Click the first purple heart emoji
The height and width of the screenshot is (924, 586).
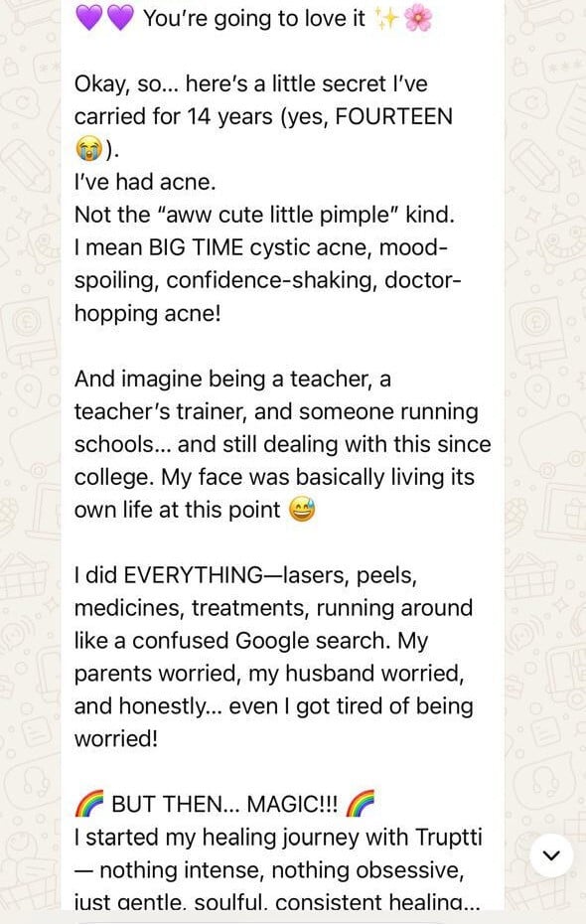[x=89, y=18]
